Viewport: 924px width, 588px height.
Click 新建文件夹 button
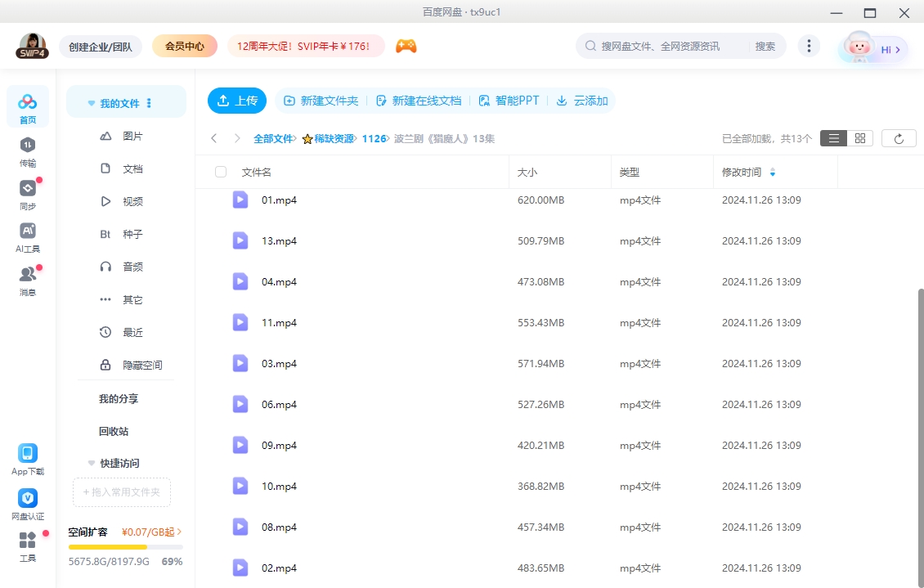[321, 101]
